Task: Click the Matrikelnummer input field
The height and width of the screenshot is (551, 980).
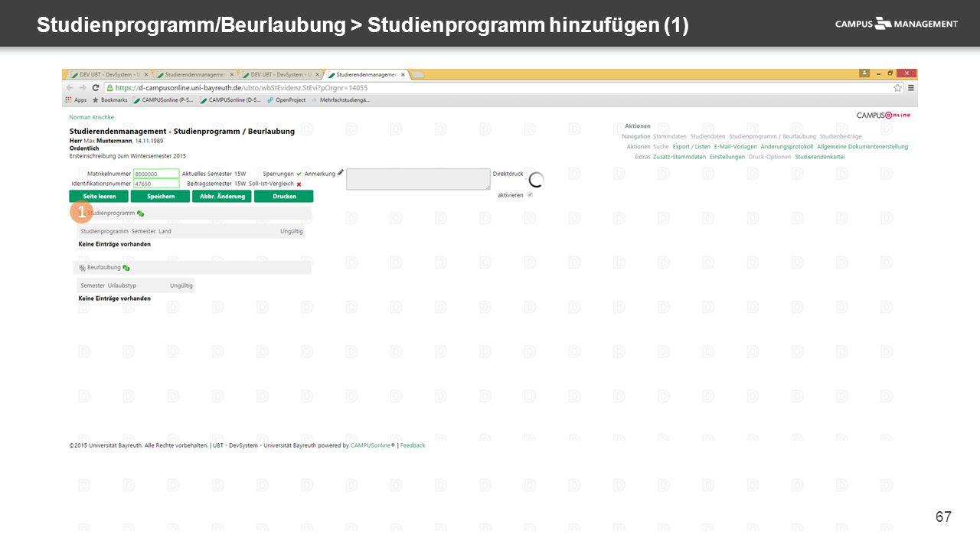Action: [156, 174]
